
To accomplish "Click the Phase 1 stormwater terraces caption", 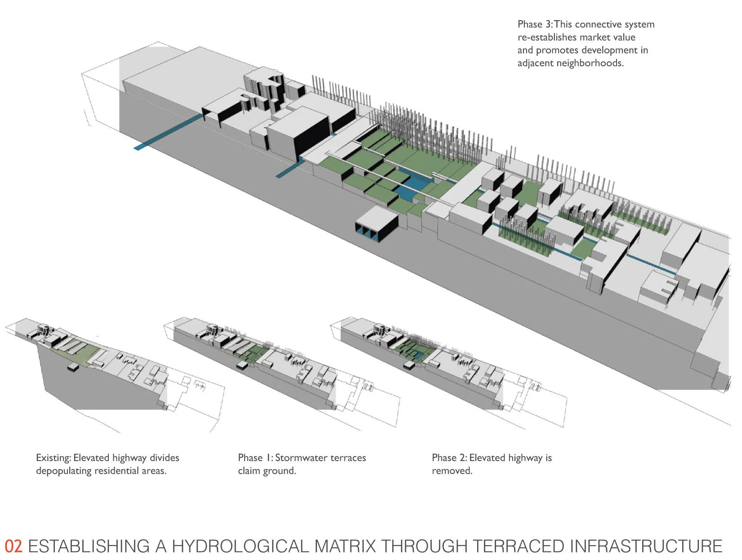I will coord(302,464).
